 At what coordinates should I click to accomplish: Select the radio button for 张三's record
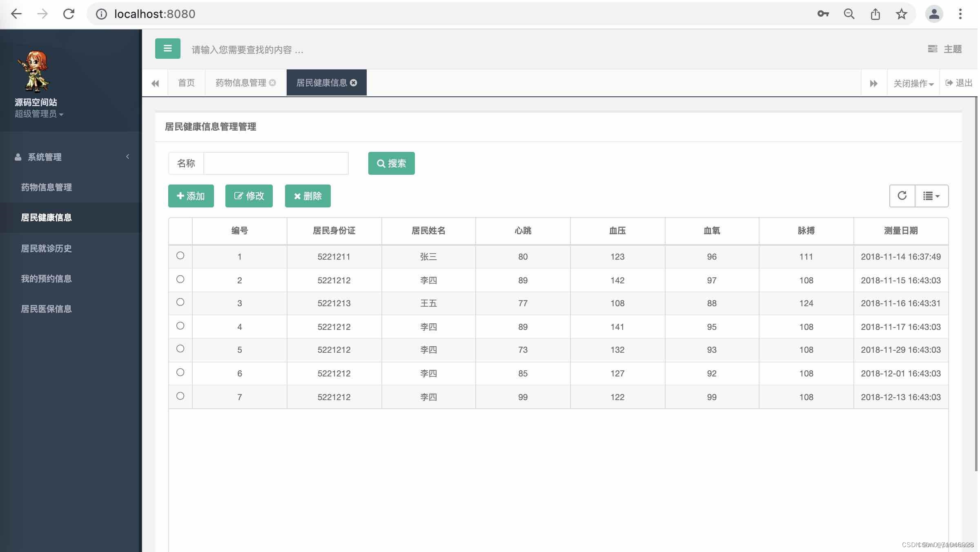[x=180, y=256]
